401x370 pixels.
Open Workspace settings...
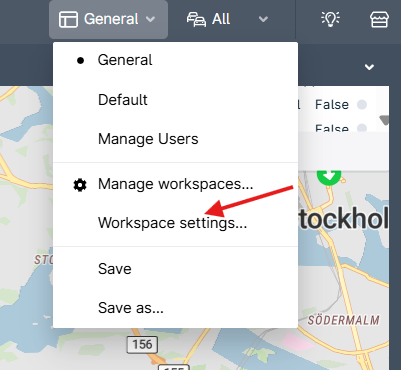click(175, 223)
